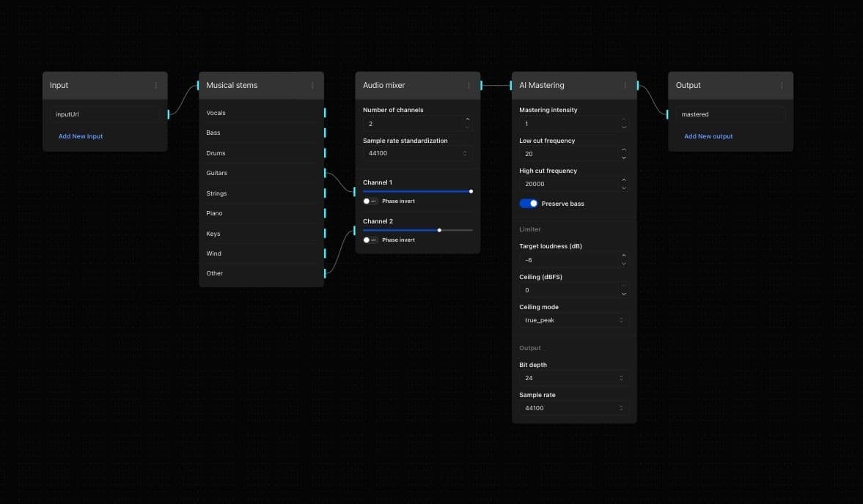Open the Output node options menu
This screenshot has width=863, height=504.
coord(782,86)
